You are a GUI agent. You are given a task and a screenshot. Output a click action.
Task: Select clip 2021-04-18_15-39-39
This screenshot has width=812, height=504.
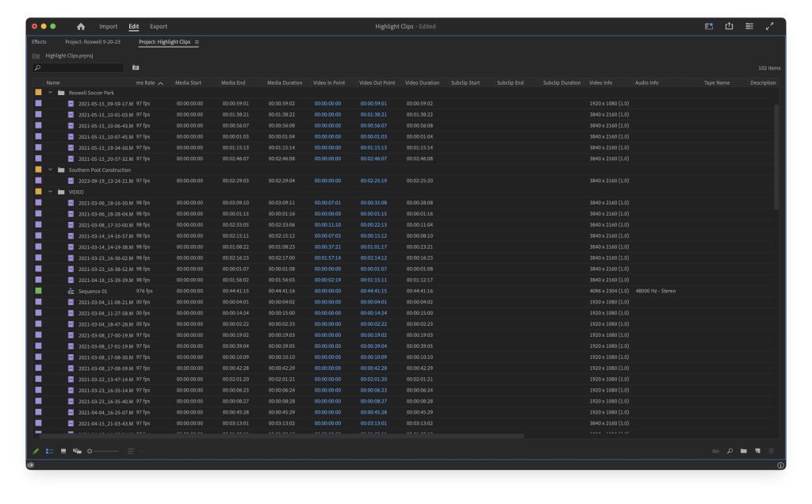[x=105, y=280]
